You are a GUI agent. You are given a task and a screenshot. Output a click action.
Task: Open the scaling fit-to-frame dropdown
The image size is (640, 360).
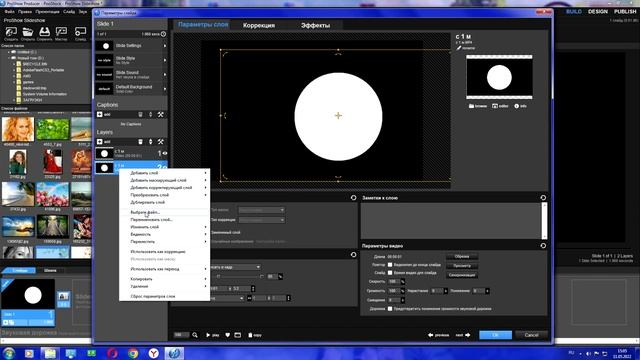(x=236, y=267)
